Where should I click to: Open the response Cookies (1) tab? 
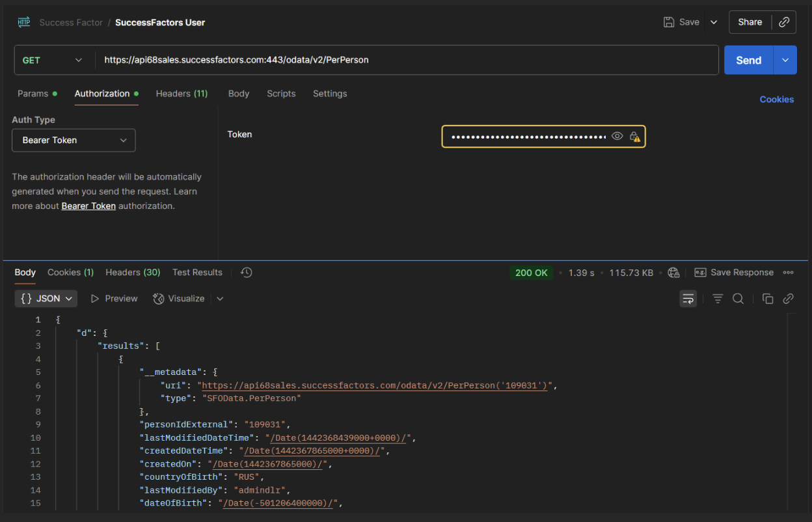tap(70, 272)
